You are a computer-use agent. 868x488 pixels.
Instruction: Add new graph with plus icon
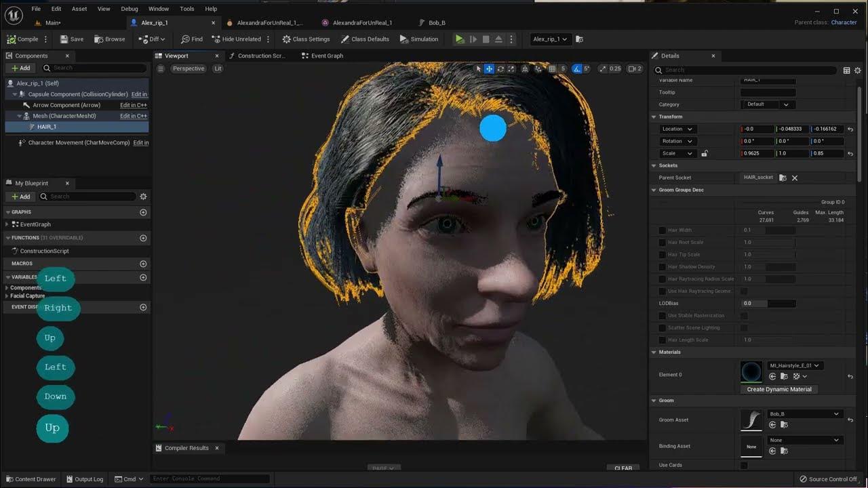tap(143, 212)
